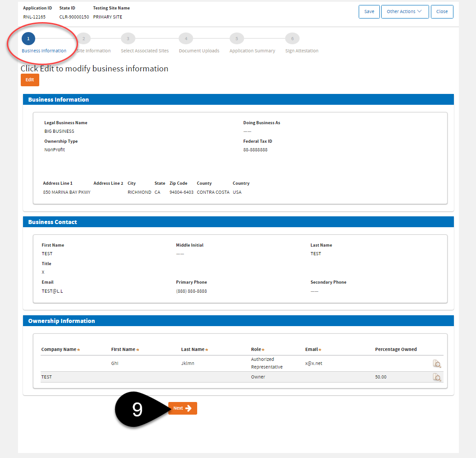
Task: Click the Save button
Action: 369,11
